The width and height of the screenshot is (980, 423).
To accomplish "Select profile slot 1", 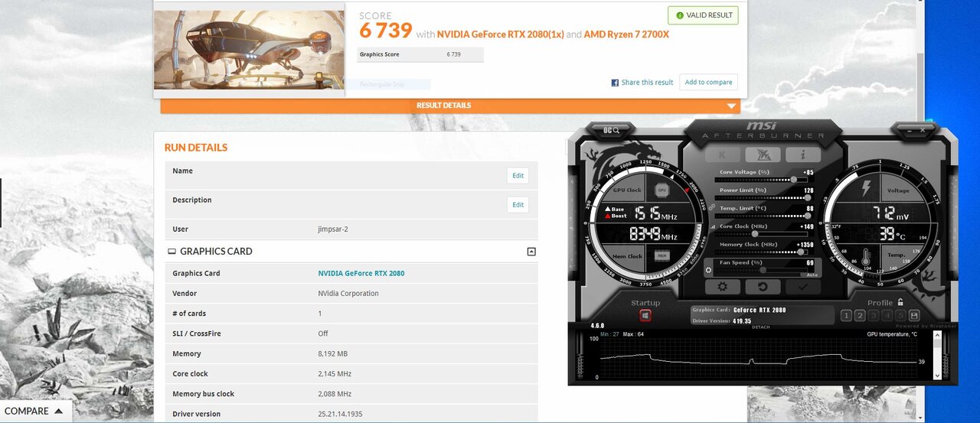I will (x=846, y=315).
